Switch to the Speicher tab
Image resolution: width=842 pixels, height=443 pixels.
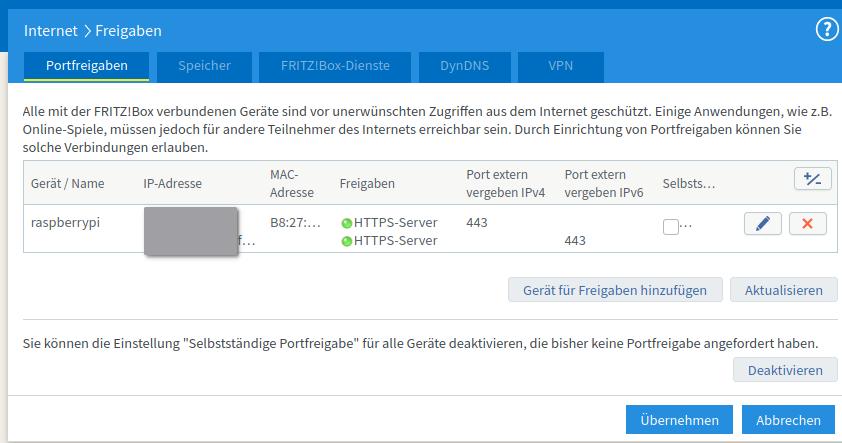coord(204,66)
